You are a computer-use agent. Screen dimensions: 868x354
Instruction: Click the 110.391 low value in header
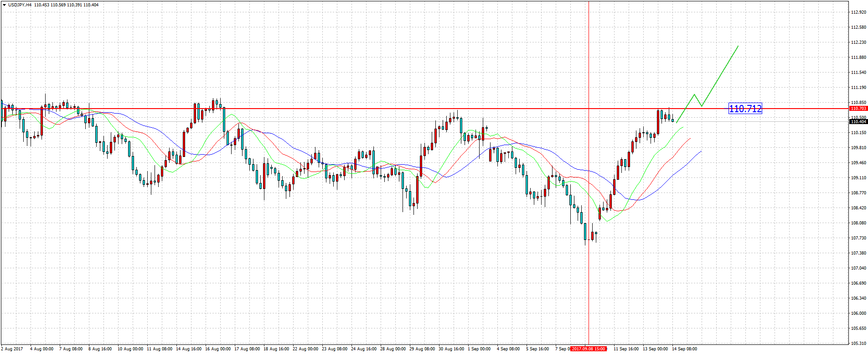pyautogui.click(x=74, y=5)
